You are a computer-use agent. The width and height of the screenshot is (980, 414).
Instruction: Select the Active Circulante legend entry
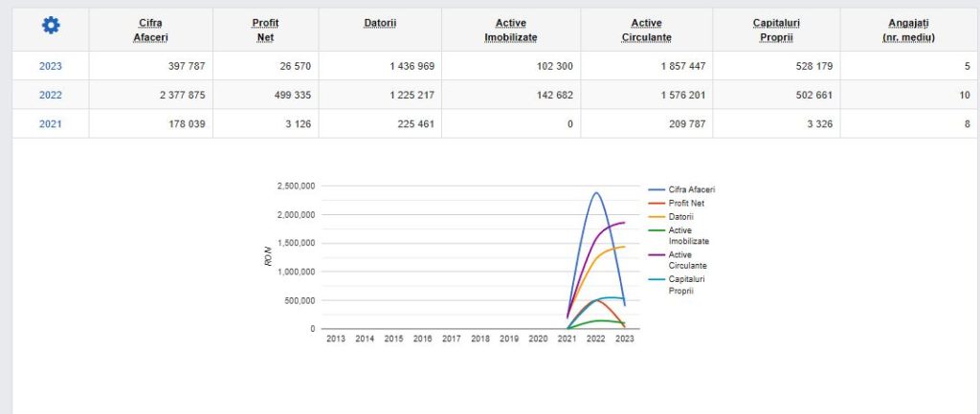[x=679, y=260]
